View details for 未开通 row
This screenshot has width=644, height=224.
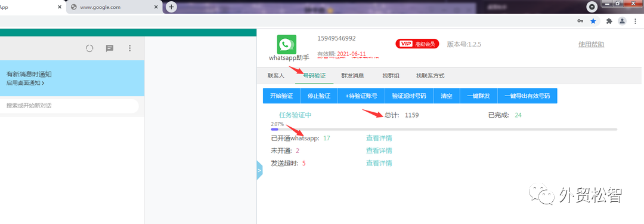379,151
